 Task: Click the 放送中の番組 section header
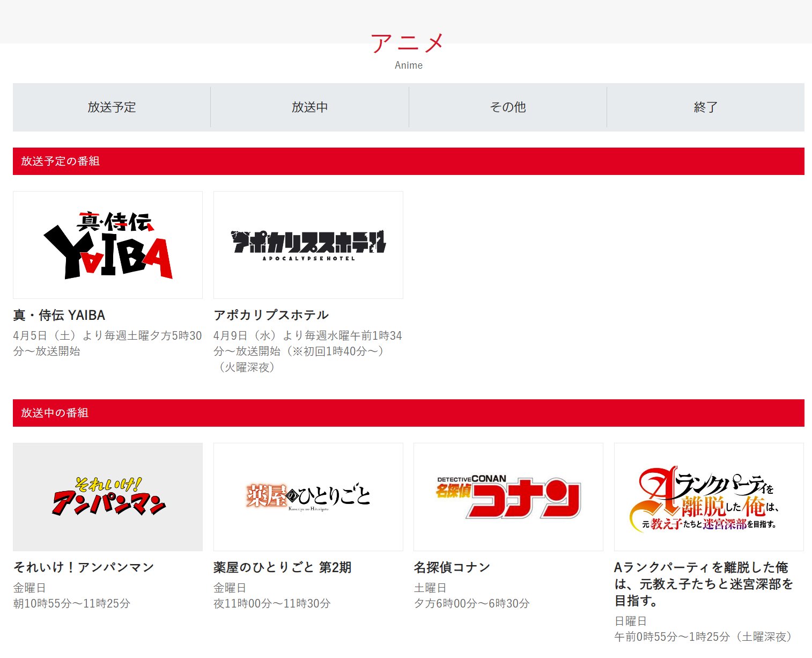pos(409,413)
